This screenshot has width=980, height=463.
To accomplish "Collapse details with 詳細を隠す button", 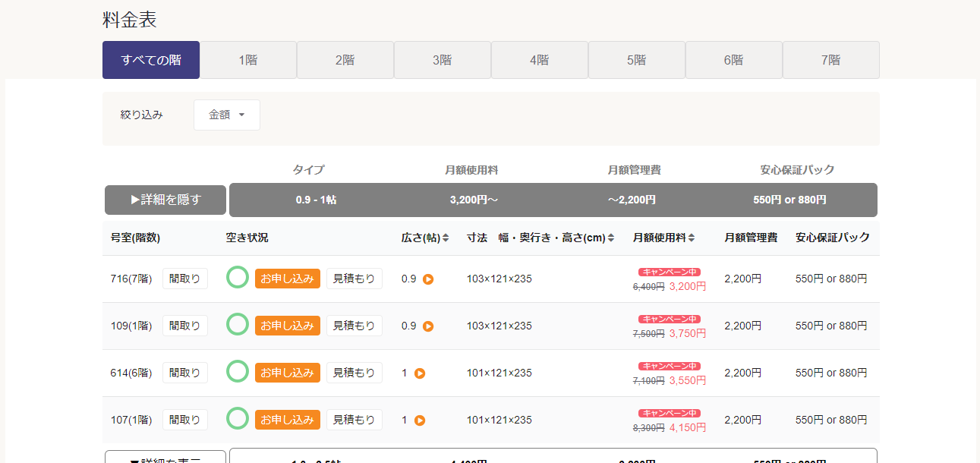I will (165, 200).
